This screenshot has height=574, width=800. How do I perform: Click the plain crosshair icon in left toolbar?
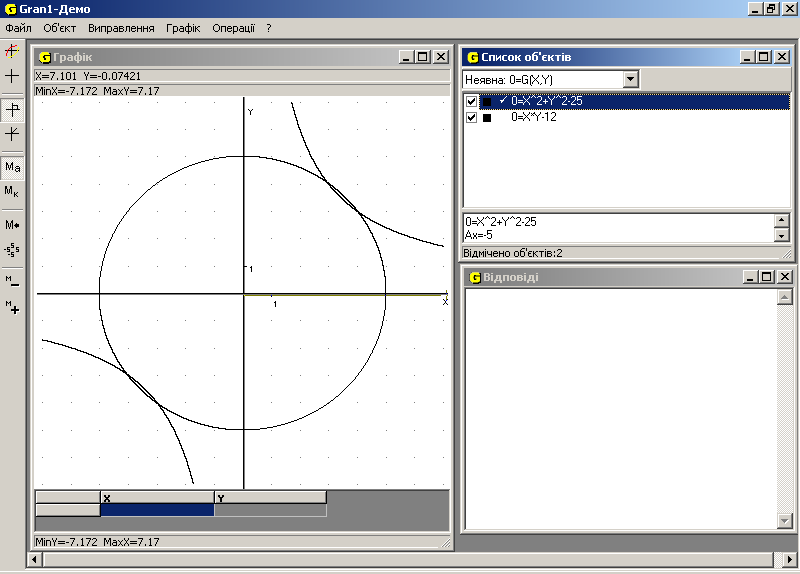coord(12,76)
